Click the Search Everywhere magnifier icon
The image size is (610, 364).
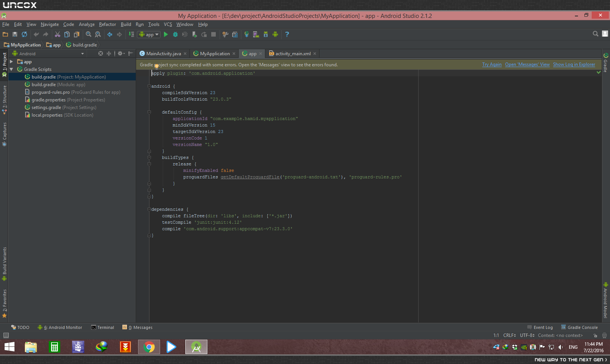coord(596,34)
